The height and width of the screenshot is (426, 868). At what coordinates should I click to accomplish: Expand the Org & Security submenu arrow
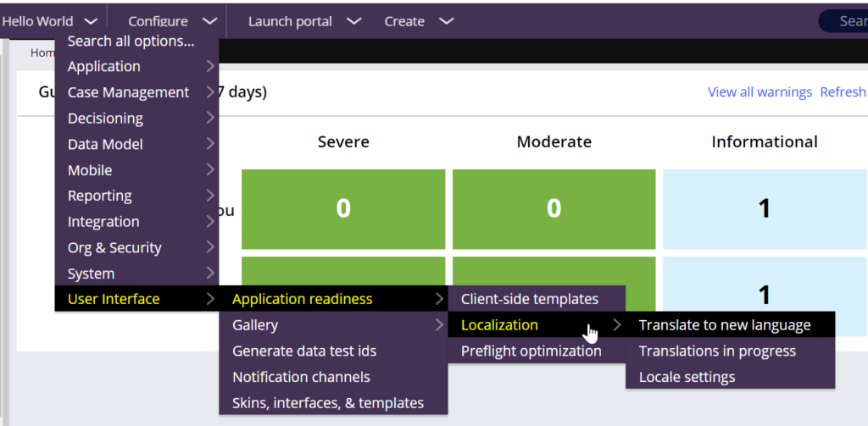tap(210, 247)
